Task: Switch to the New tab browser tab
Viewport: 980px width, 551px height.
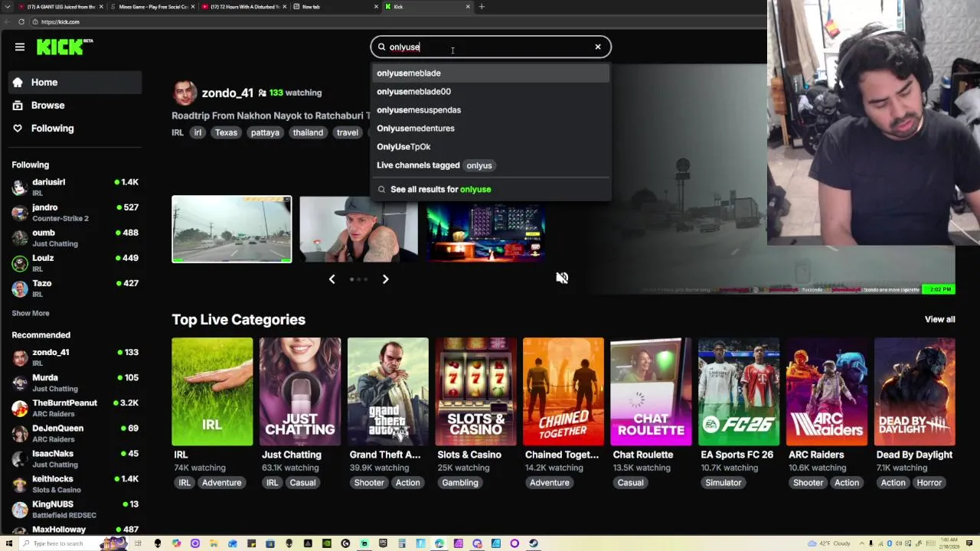Action: (x=337, y=6)
